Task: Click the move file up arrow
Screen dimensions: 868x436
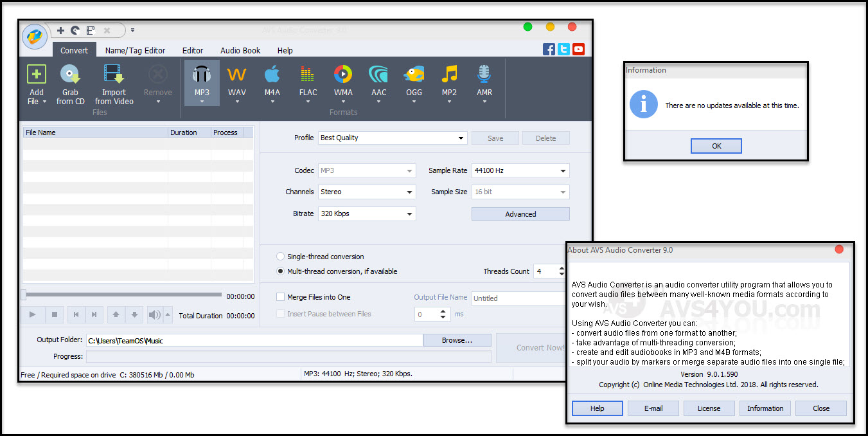Action: click(x=116, y=314)
